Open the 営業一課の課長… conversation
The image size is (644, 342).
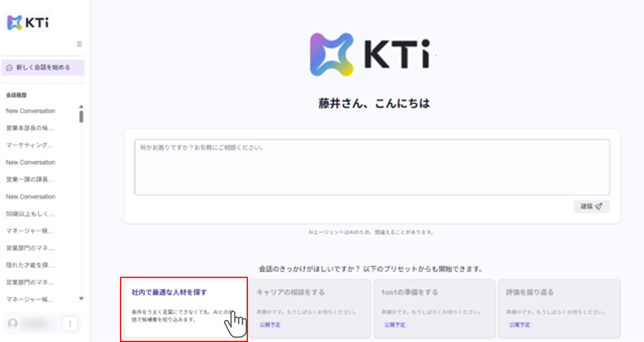coord(30,179)
